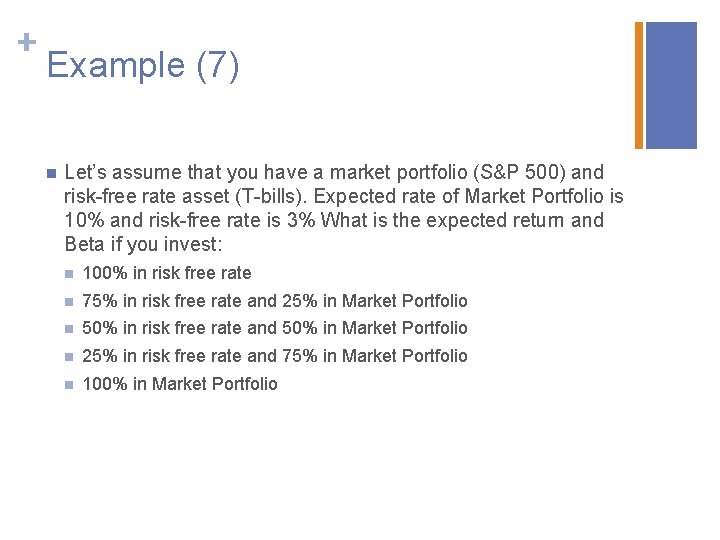Click the bullet before 100% in risk free rate
Viewport: 720px width, 540px height.
click(x=69, y=274)
